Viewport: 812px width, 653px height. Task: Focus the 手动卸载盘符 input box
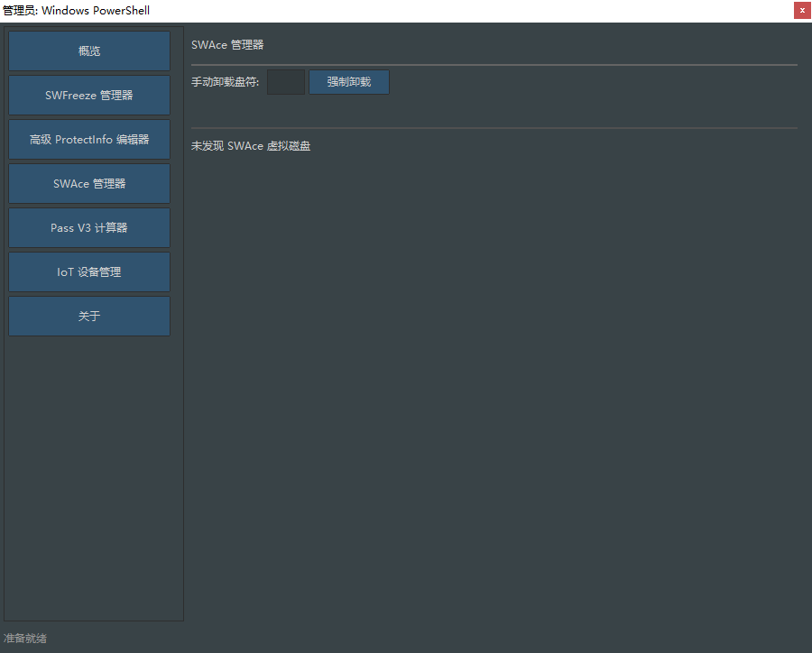(x=286, y=82)
